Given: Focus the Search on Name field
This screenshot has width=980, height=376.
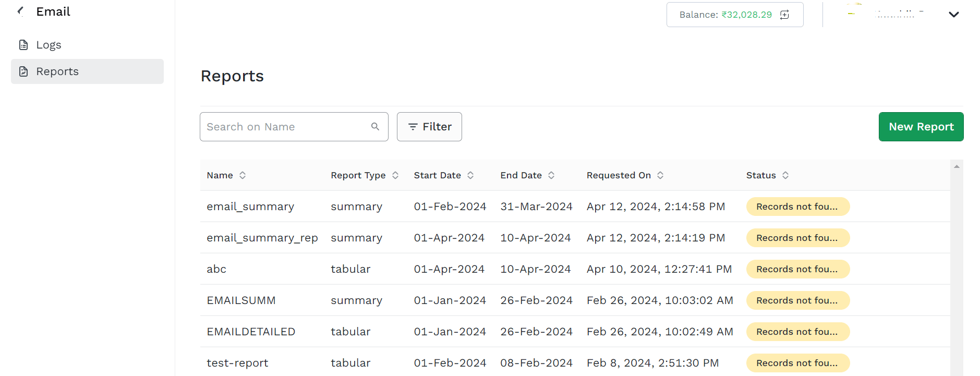Looking at the screenshot, I should tap(294, 127).
